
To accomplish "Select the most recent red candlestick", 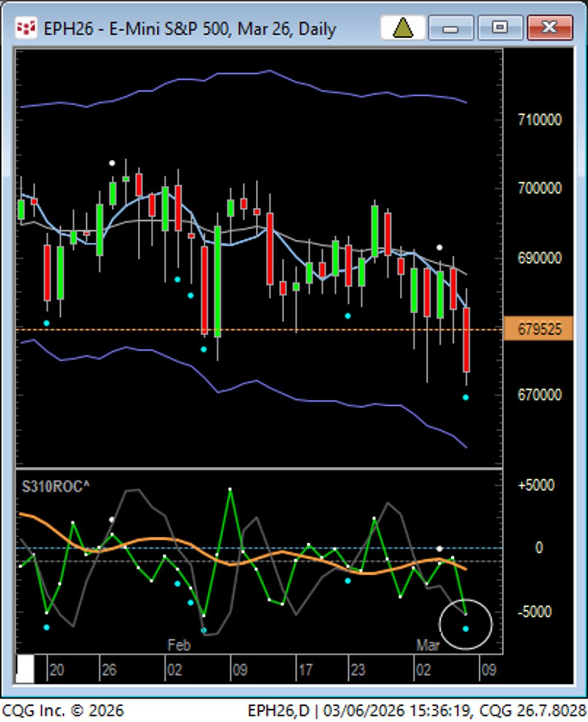I will 466,339.
